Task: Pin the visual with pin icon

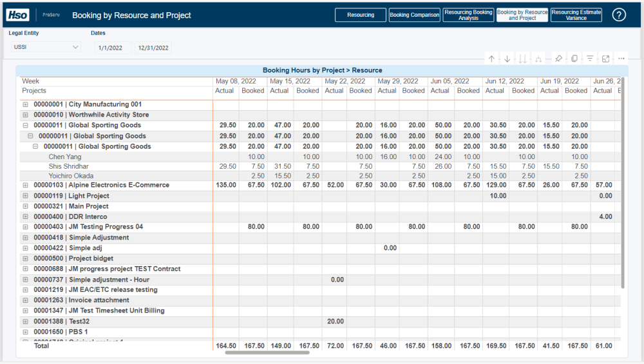Action: coord(558,59)
